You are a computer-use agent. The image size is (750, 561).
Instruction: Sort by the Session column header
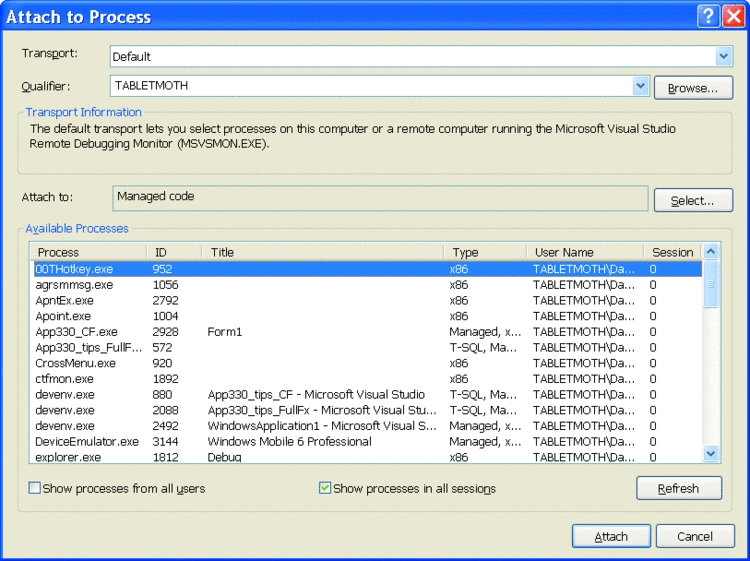tap(673, 252)
